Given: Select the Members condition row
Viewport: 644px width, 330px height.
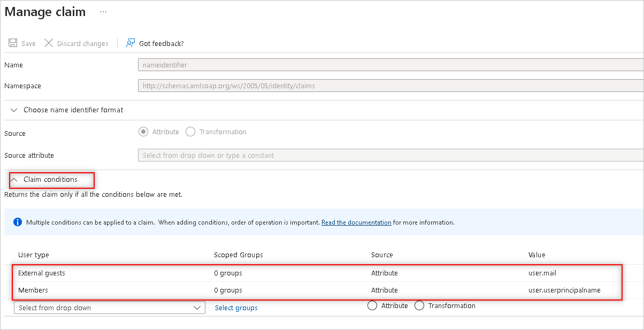Looking at the screenshot, I should click(x=33, y=290).
